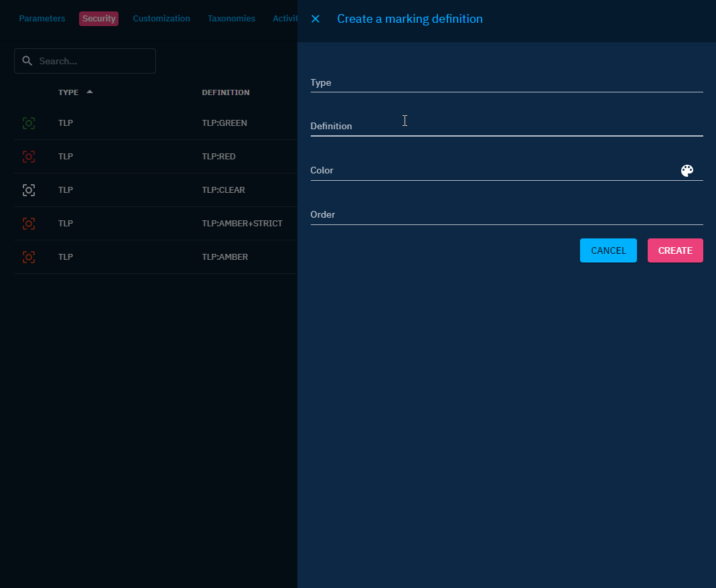Click the Color text field

[492, 171]
